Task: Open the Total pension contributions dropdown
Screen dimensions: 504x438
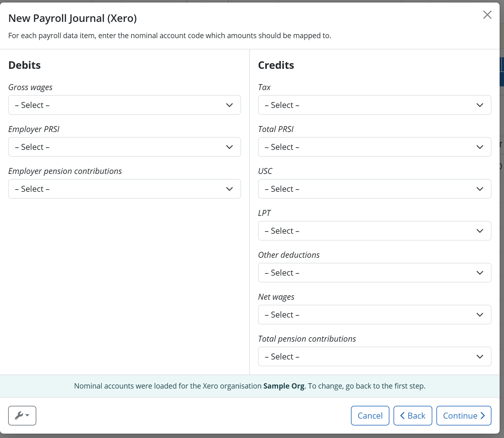Action: point(374,357)
